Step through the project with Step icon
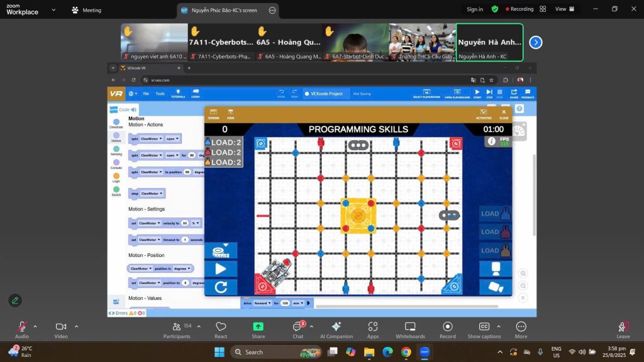The width and height of the screenshot is (644, 362). coord(489,94)
